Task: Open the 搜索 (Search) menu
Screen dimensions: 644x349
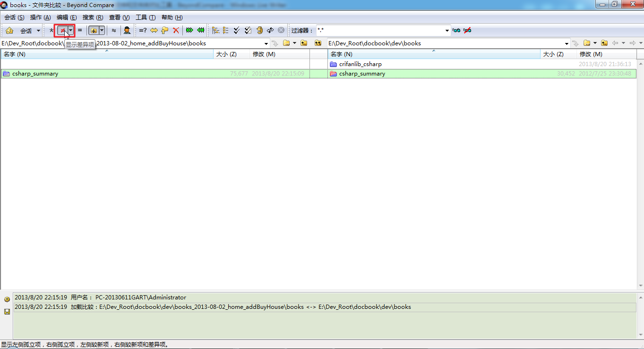Action: [93, 17]
